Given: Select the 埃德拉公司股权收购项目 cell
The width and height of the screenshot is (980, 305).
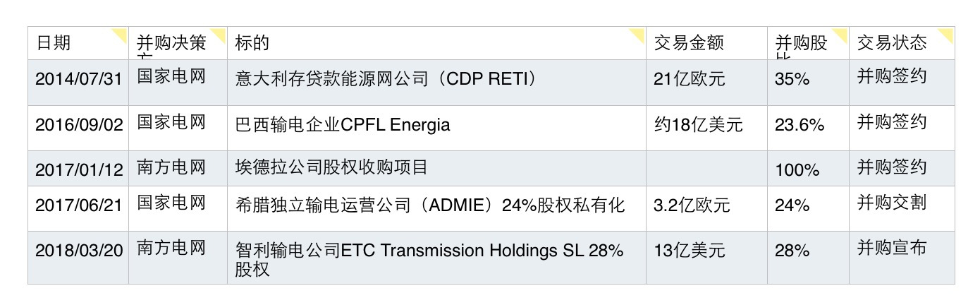Looking at the screenshot, I should tap(331, 168).
